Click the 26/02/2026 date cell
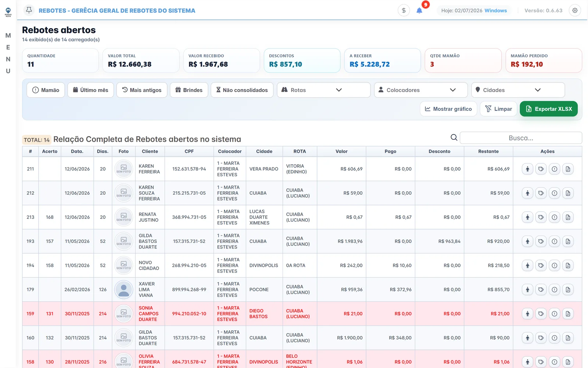This screenshot has height=368, width=588. 77,290
